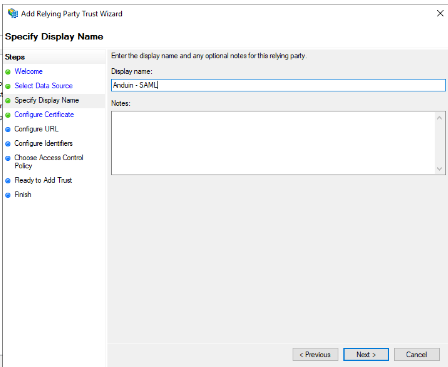Click the Specify Display Name page heading

click(x=54, y=37)
